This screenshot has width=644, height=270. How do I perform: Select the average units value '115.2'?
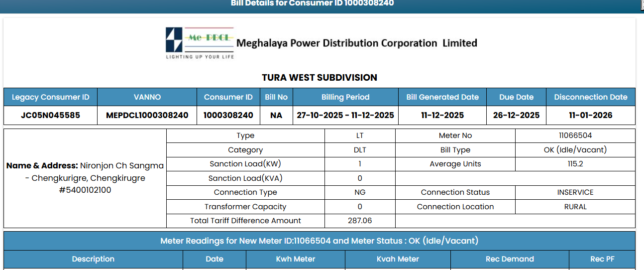coord(575,164)
